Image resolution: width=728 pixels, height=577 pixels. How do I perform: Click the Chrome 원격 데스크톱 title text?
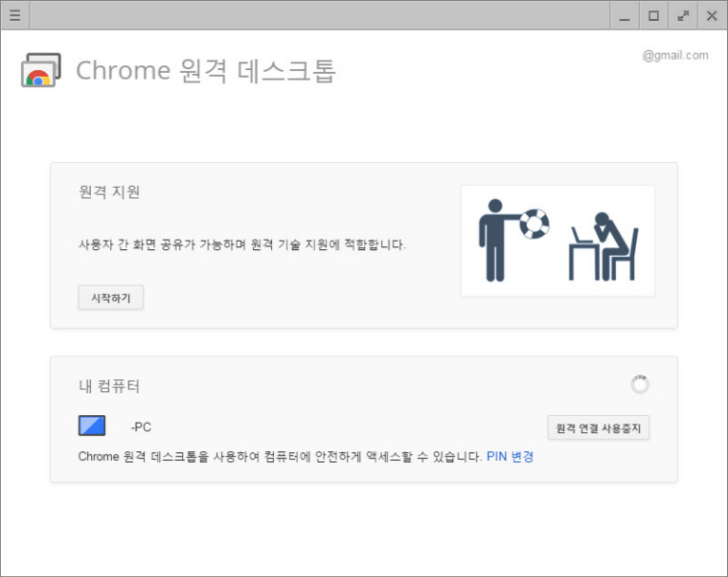(x=206, y=71)
